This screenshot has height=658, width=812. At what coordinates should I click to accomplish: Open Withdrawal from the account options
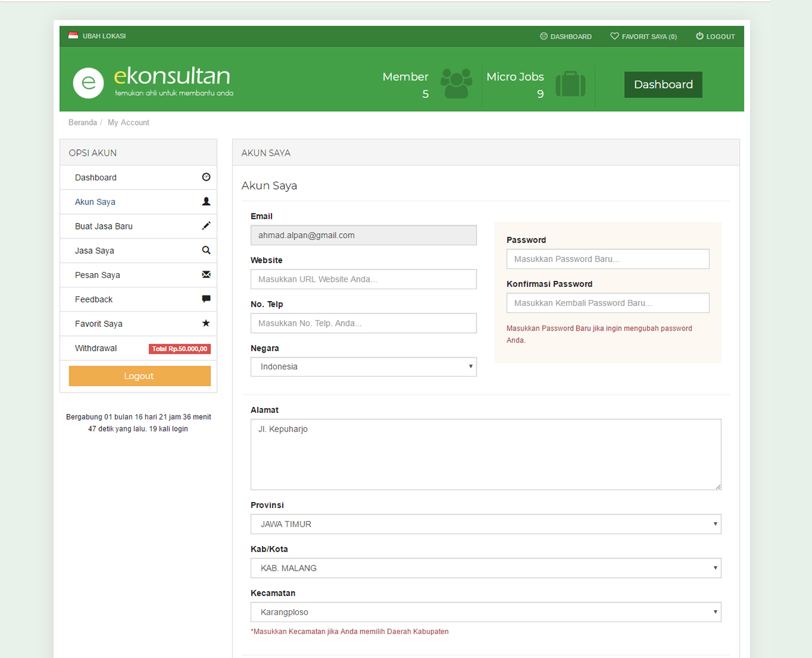click(96, 348)
